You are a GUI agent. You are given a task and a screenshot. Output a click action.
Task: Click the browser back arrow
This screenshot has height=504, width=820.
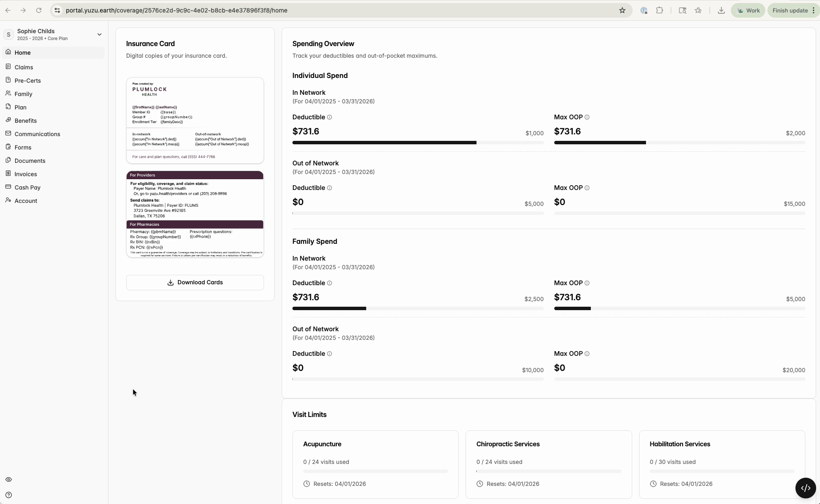(x=8, y=10)
